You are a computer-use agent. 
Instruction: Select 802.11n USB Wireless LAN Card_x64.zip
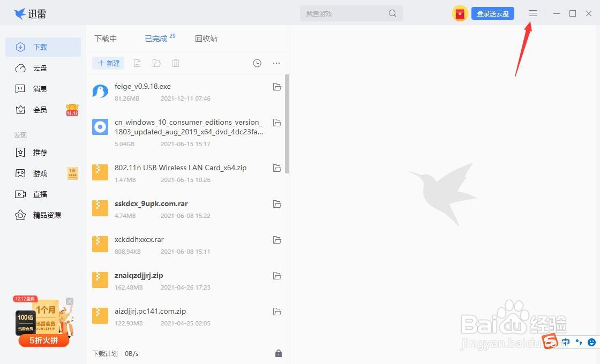pyautogui.click(x=181, y=168)
